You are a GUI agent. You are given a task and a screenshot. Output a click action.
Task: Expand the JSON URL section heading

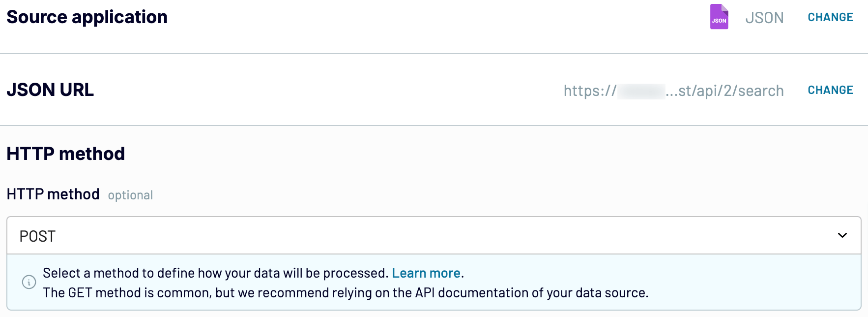50,90
